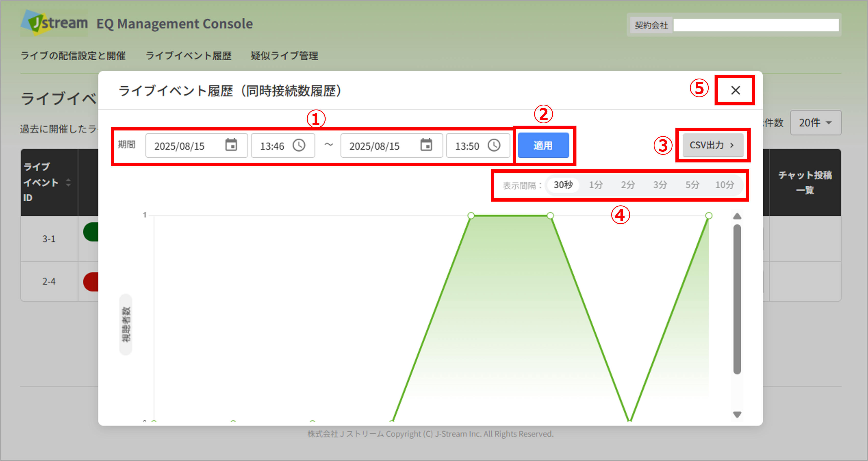The width and height of the screenshot is (868, 461).
Task: Open the start time clock icon
Action: pos(299,146)
